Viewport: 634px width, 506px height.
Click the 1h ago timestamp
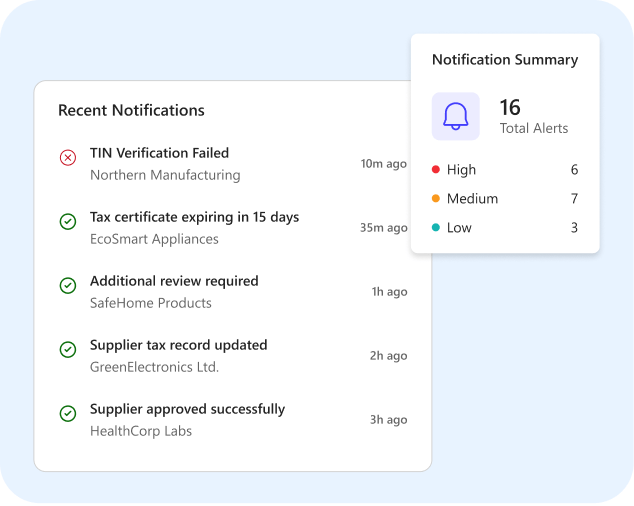pos(389,292)
